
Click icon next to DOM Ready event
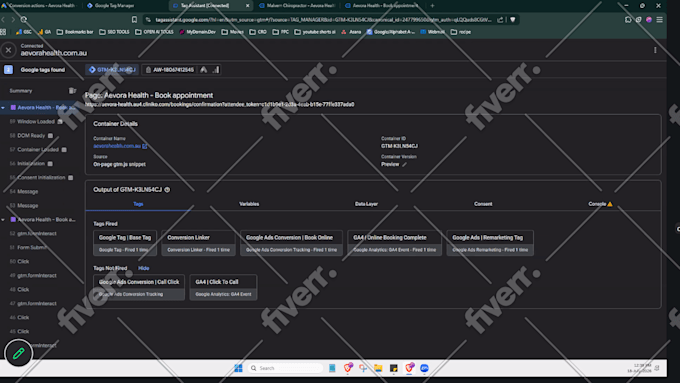(x=50, y=136)
